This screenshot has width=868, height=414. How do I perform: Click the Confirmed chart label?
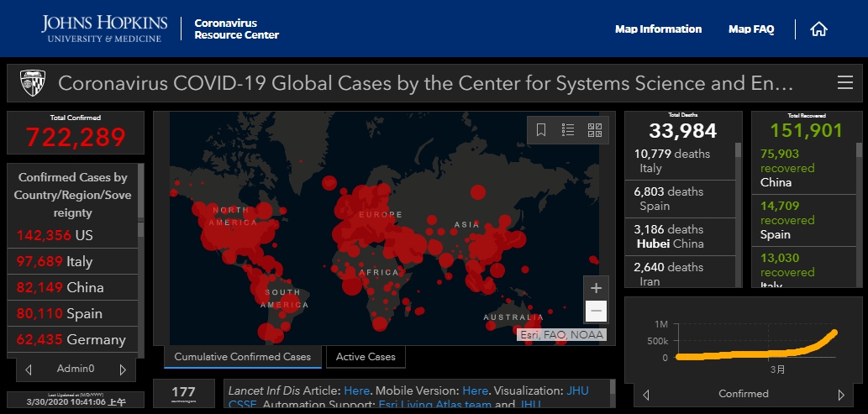tap(744, 394)
